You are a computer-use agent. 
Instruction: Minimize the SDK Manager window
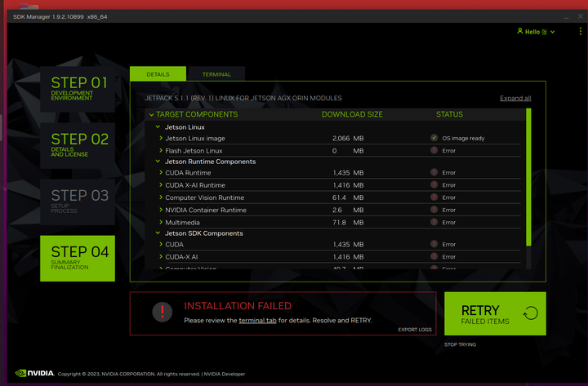[x=566, y=17]
